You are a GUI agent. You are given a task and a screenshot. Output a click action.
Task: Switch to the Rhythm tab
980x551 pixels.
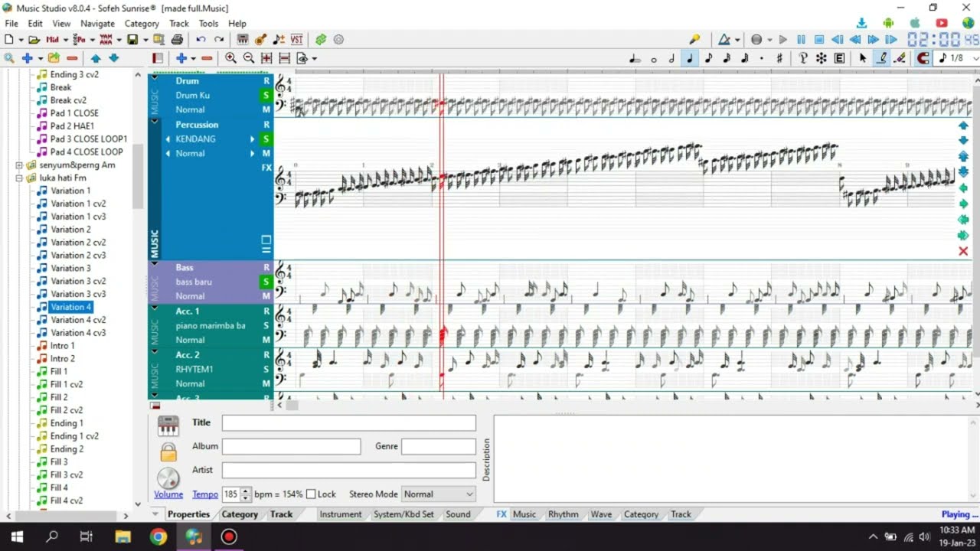pyautogui.click(x=563, y=514)
